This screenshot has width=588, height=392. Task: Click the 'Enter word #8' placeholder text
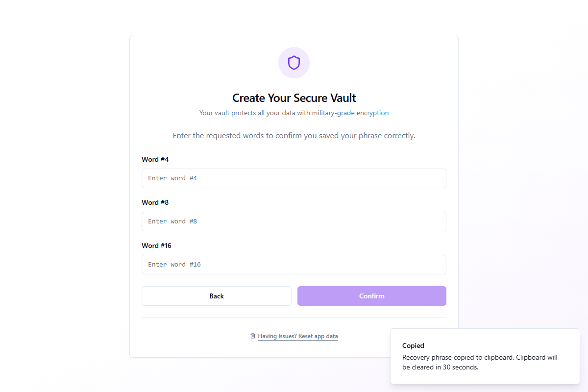(172, 221)
